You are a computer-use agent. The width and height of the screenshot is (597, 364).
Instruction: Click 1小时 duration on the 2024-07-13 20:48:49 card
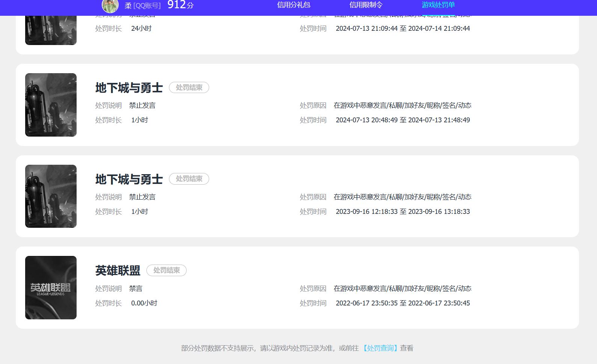click(140, 120)
